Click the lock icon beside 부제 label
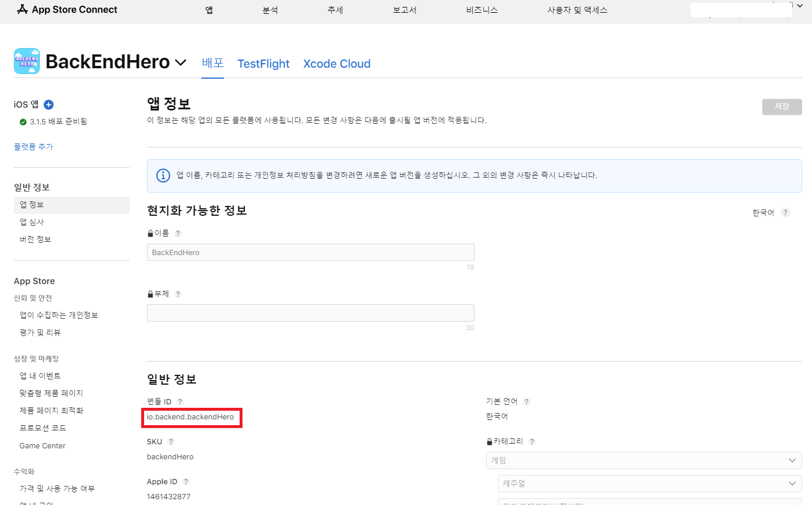Screen dimensions: 812x505 (x=150, y=294)
